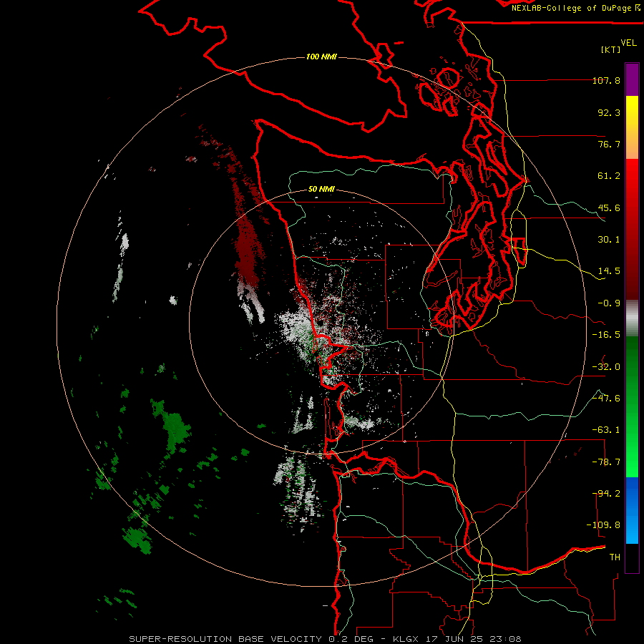Click the 92.3 velocity scale value
The height and width of the screenshot is (644, 644).
pos(609,112)
